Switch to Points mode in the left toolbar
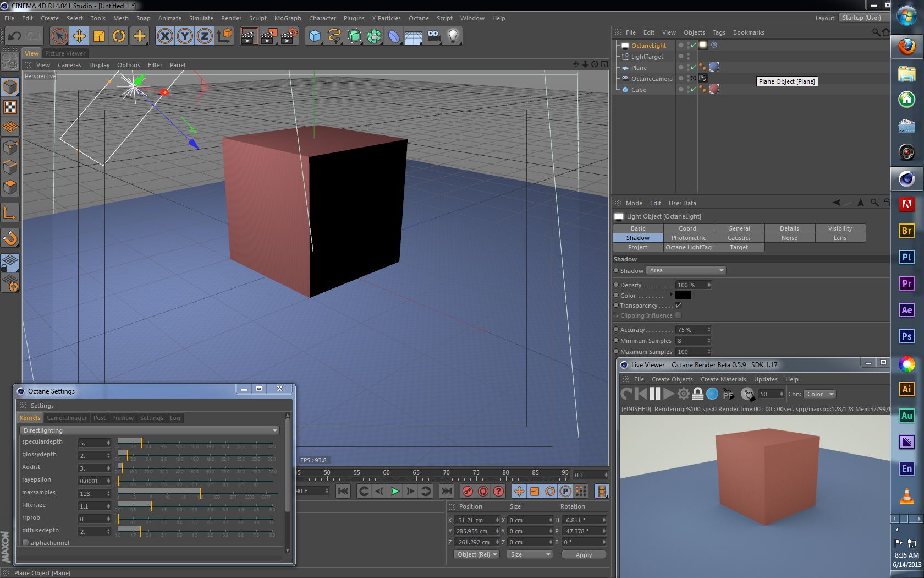 tap(10, 147)
